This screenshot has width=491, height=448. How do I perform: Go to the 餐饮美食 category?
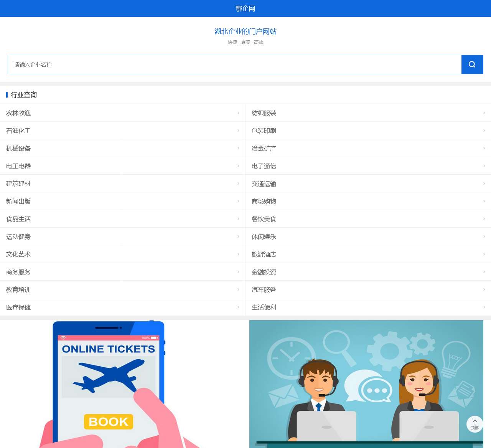[x=264, y=219]
